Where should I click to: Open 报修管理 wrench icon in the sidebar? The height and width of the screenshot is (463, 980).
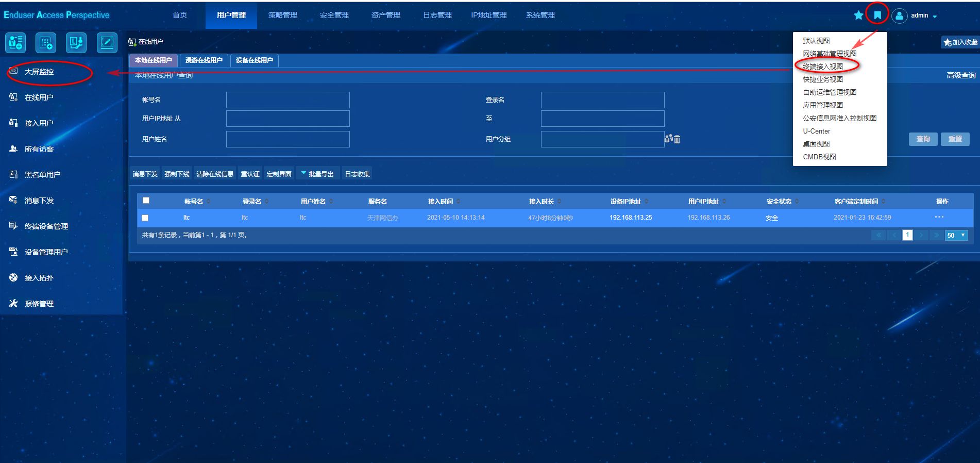[14, 303]
